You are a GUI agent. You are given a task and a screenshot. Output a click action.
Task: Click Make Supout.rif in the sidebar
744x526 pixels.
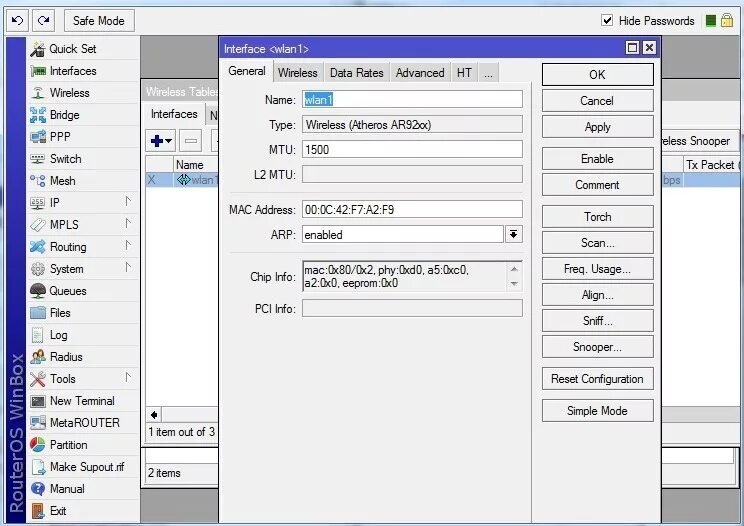[84, 467]
